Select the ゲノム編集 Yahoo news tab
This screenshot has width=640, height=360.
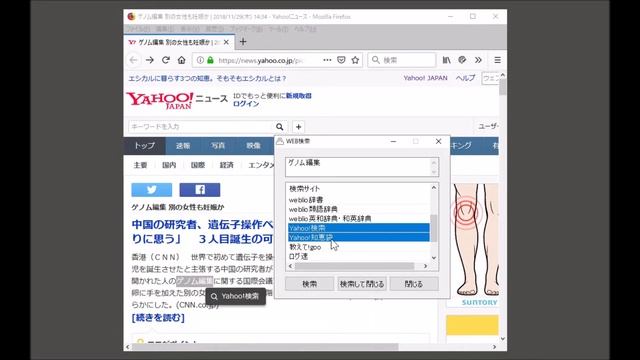[x=178, y=42]
